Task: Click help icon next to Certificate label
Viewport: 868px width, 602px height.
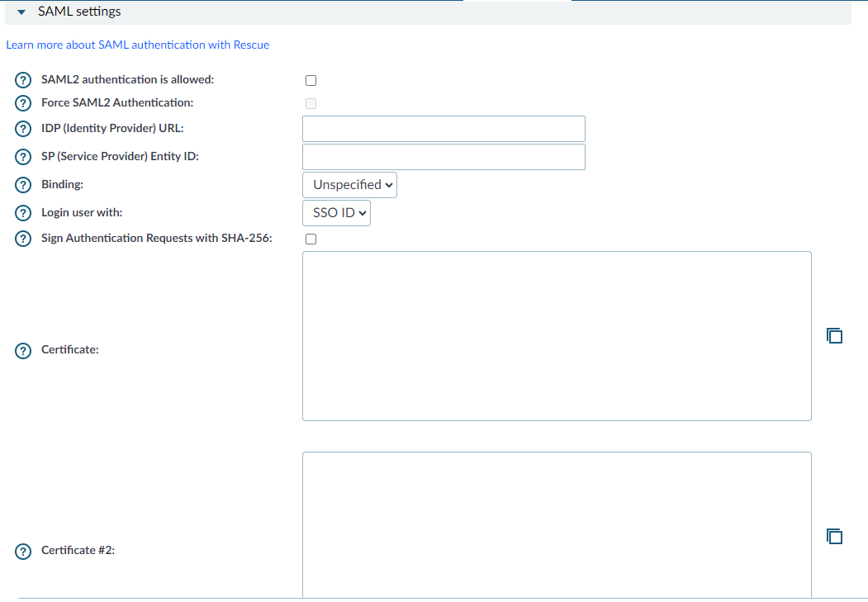Action: [24, 350]
